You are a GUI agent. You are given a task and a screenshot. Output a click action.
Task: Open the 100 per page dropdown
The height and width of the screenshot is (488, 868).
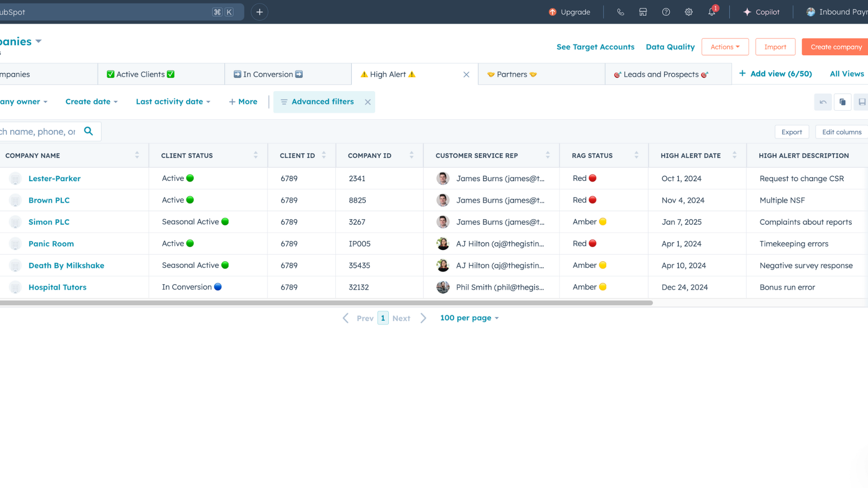click(469, 318)
